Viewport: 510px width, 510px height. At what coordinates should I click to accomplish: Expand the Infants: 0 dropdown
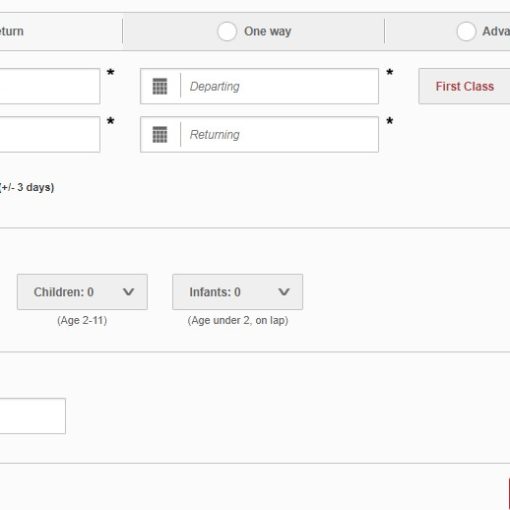[x=238, y=292]
